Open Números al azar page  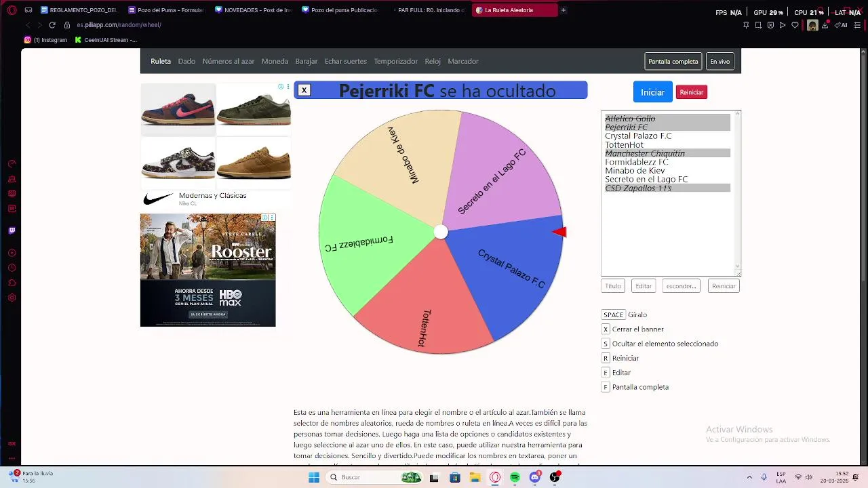click(x=229, y=61)
